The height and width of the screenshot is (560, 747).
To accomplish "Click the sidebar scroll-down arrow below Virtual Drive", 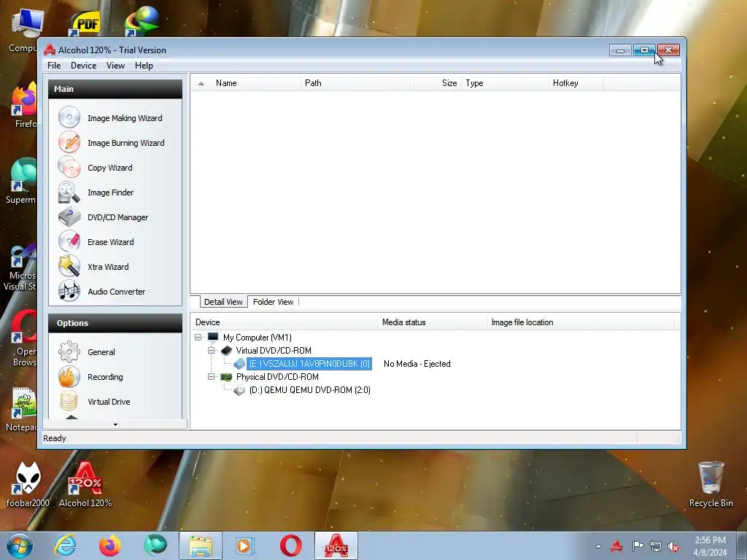I will click(x=115, y=424).
